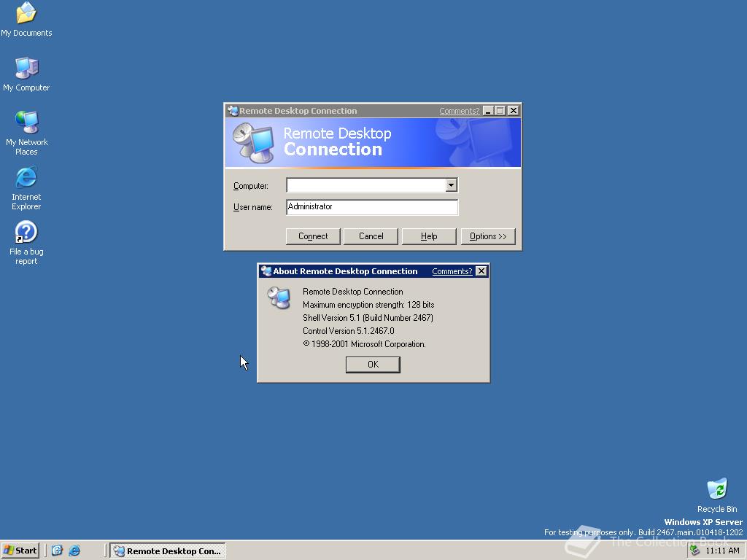
Task: Click the Remote Desktop Connection title bar icon
Action: (x=233, y=111)
